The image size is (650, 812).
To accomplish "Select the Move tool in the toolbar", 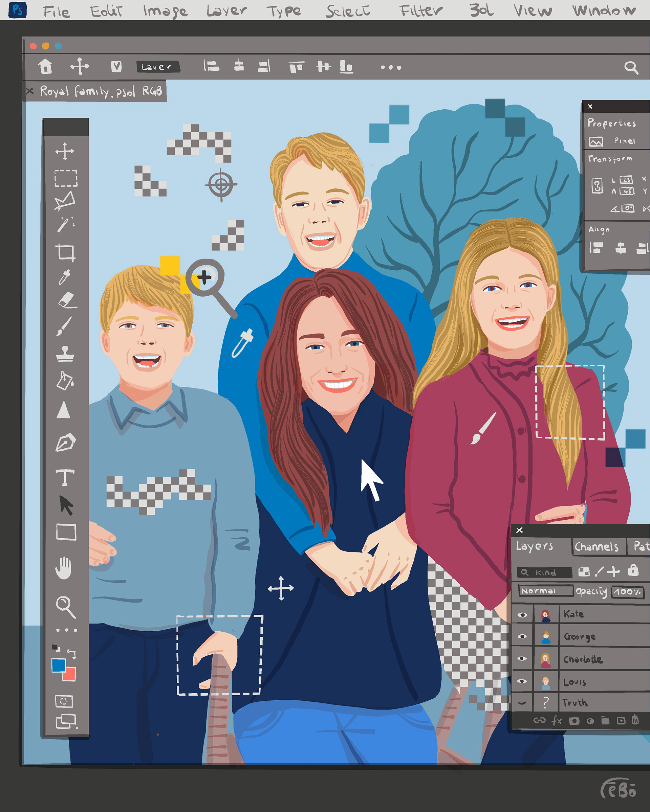I will click(64, 151).
